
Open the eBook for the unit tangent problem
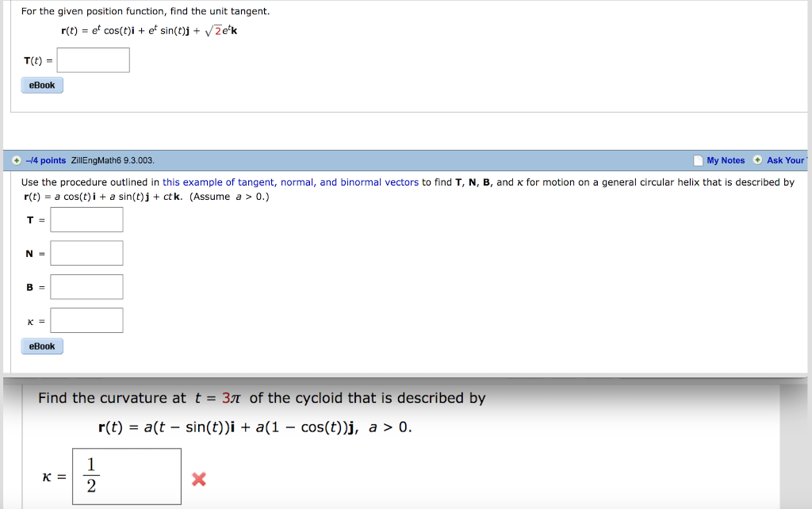[x=41, y=85]
